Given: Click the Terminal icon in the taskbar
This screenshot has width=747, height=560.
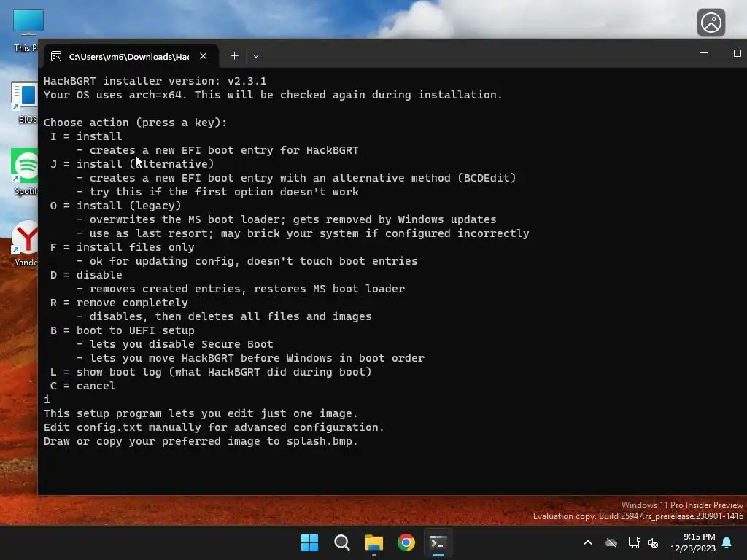Looking at the screenshot, I should point(438,542).
